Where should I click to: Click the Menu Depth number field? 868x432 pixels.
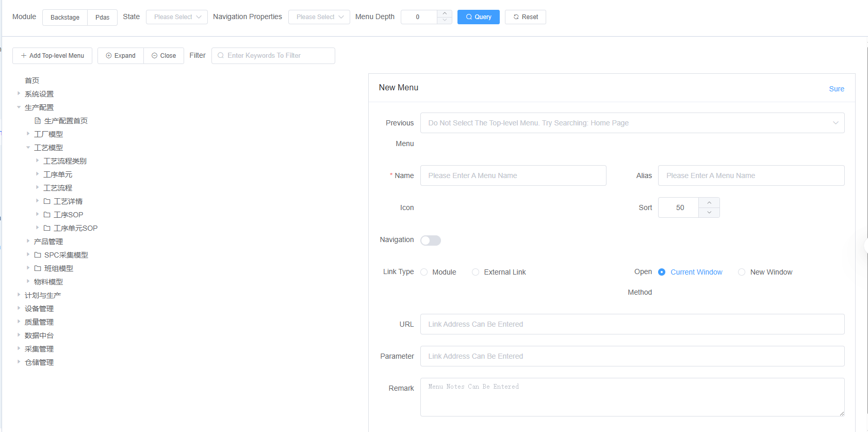click(419, 17)
